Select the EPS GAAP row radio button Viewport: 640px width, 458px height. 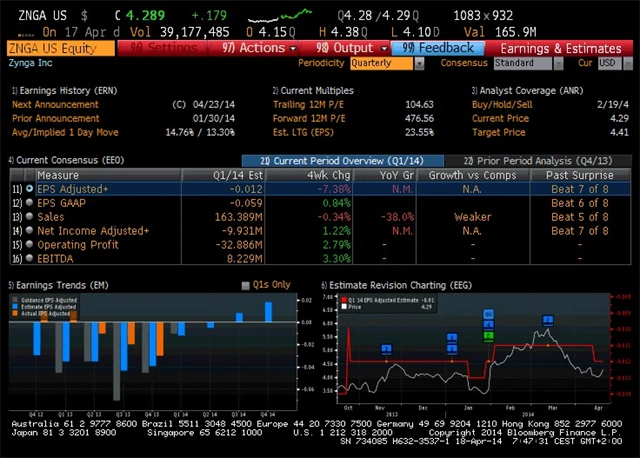(x=28, y=201)
